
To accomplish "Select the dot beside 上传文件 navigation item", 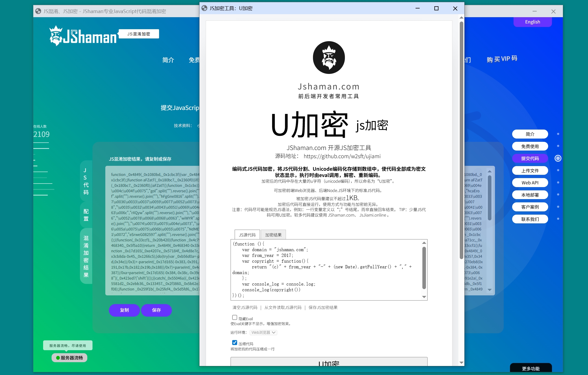I will pos(558,170).
